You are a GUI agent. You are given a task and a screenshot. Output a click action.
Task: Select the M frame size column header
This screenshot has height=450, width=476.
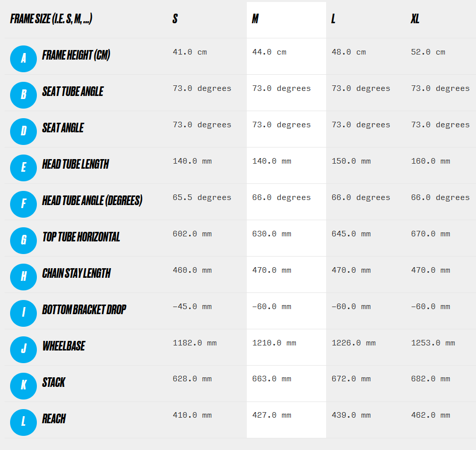coord(255,20)
